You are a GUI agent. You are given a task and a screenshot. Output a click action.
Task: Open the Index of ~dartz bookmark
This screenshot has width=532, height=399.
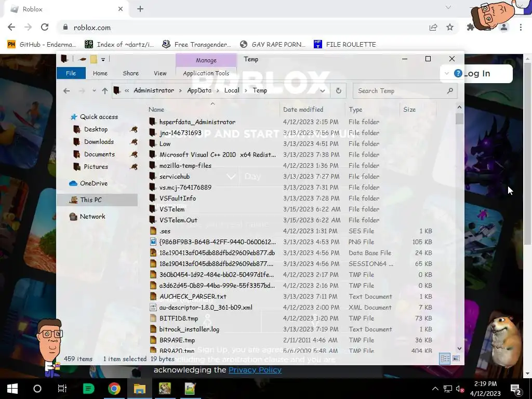pyautogui.click(x=119, y=45)
